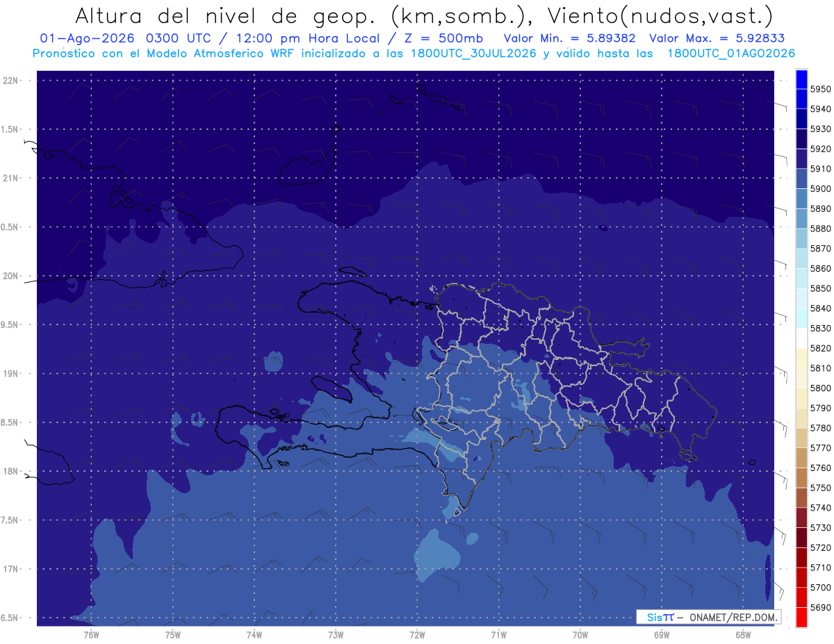Click the 5740 legend value
Screen dimensions: 834x644
point(821,508)
